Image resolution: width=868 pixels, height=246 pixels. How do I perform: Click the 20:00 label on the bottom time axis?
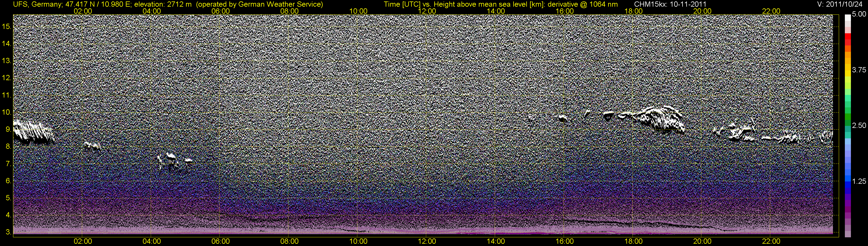(x=702, y=241)
